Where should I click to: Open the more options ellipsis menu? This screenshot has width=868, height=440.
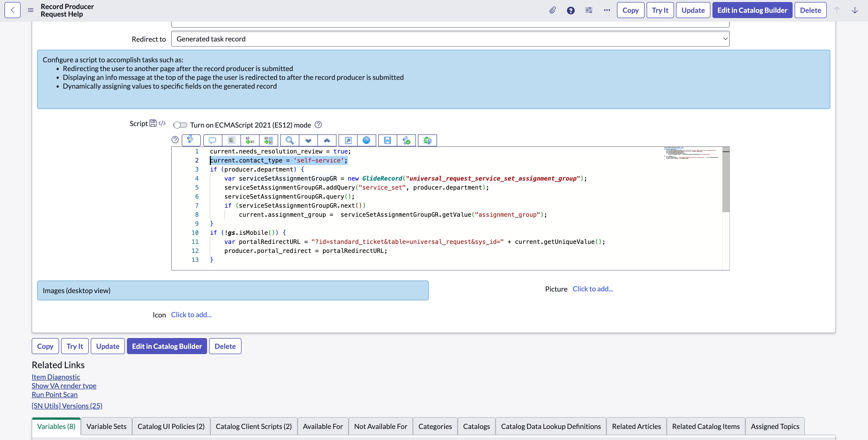[x=607, y=10]
